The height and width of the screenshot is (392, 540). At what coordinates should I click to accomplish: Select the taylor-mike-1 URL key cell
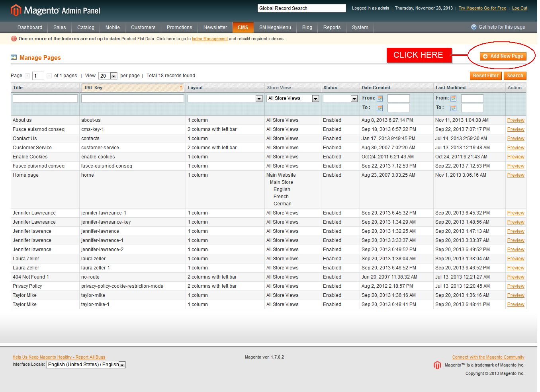click(95, 304)
